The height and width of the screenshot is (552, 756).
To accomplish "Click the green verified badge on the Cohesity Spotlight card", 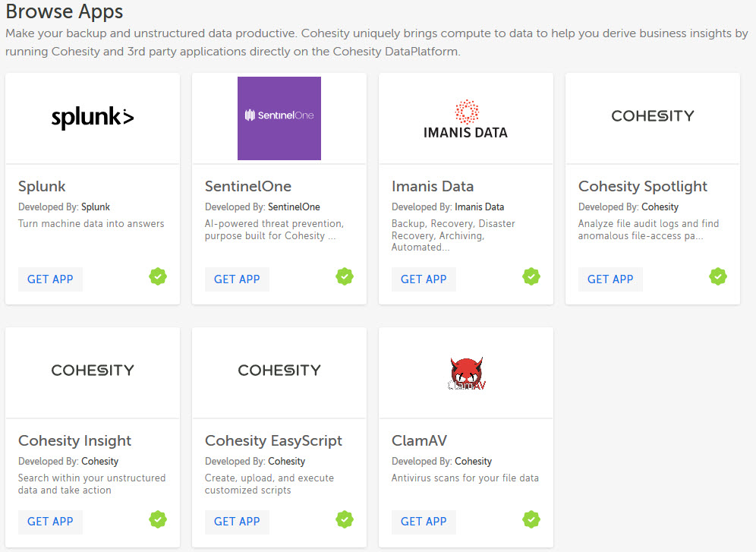I will [x=718, y=276].
